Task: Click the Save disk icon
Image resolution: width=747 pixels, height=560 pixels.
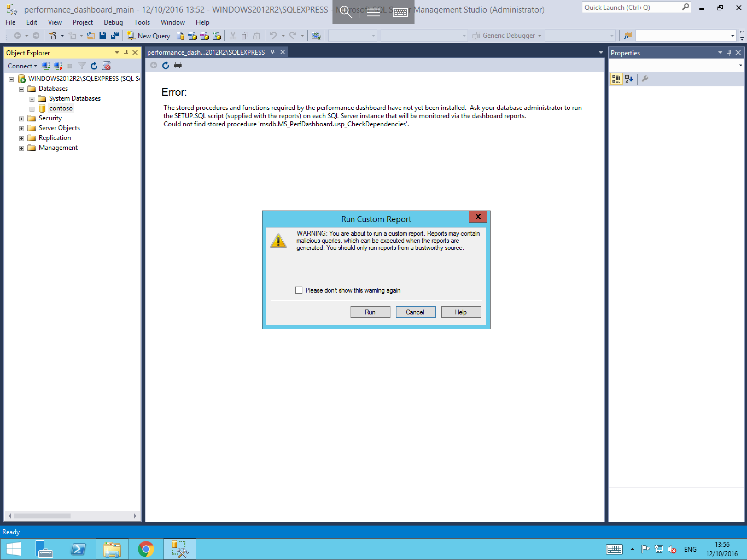Action: 103,36
